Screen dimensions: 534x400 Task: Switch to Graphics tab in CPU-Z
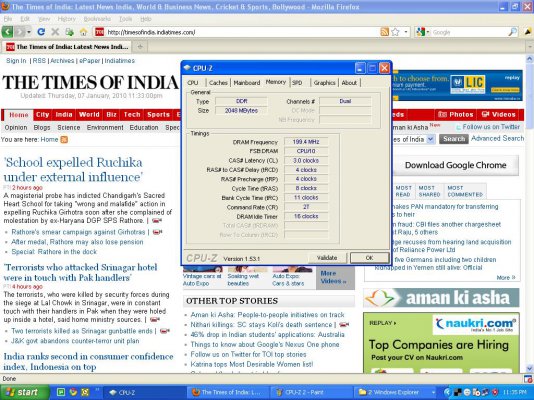324,83
